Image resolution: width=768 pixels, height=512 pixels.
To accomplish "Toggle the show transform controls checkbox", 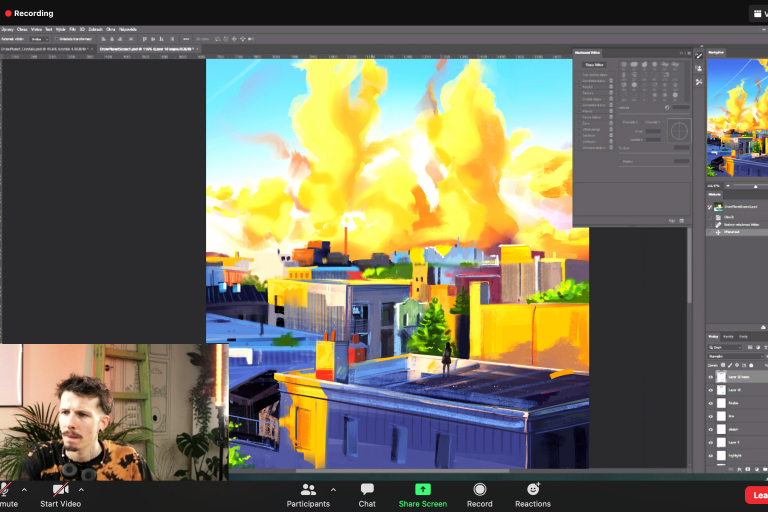I will [x=57, y=39].
